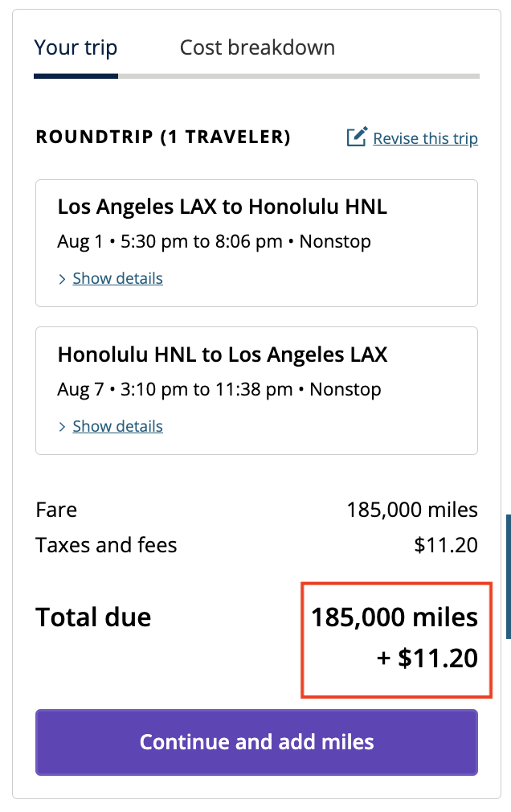Expand the chevron under the Los Angeles to Honolulu flight
Screen dimensions: 511x812
pyautogui.click(x=63, y=279)
